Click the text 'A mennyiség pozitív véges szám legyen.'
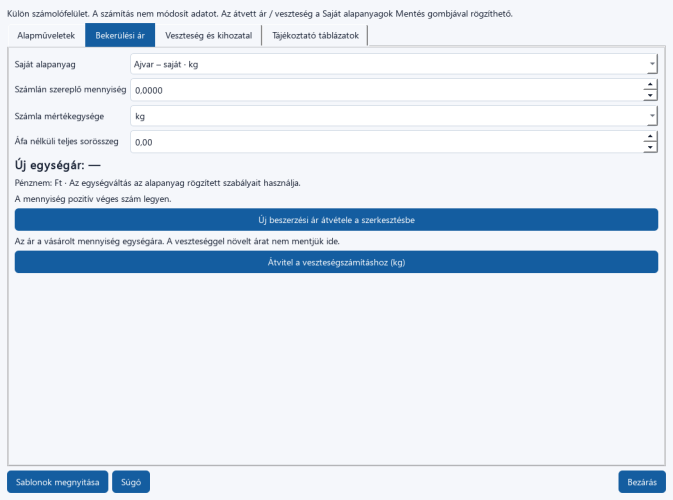 pos(93,199)
